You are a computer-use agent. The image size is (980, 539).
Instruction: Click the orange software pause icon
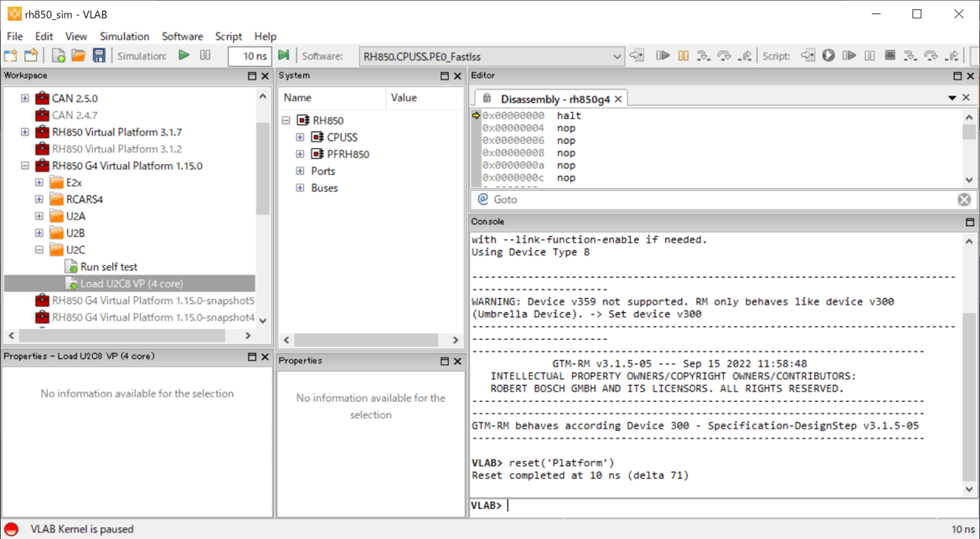point(683,55)
